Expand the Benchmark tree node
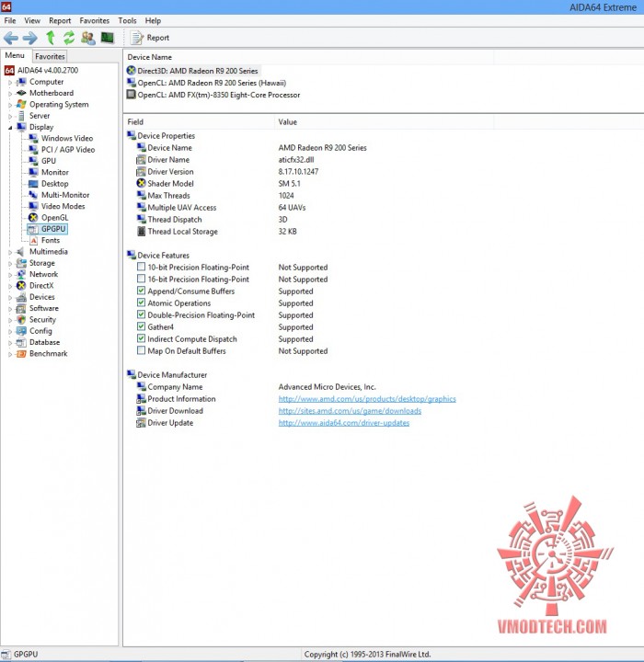The height and width of the screenshot is (662, 644). pos(10,355)
